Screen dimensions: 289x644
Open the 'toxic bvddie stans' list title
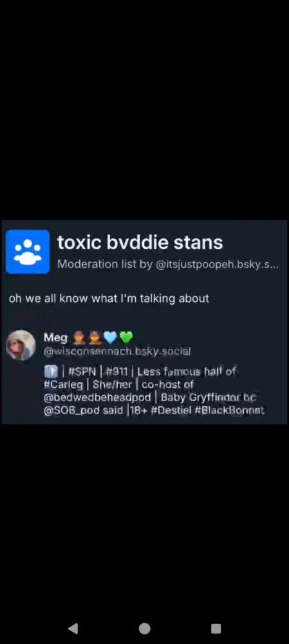pyautogui.click(x=140, y=242)
